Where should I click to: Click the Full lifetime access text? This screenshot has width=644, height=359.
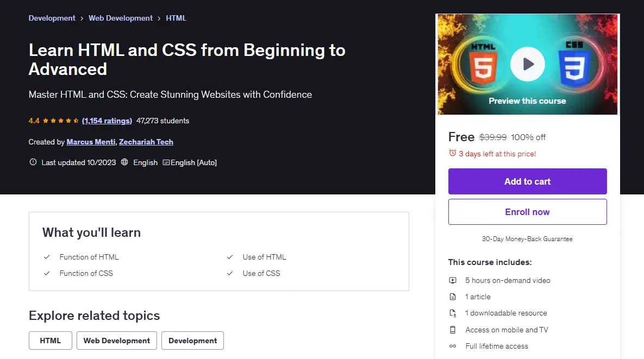[x=497, y=346]
